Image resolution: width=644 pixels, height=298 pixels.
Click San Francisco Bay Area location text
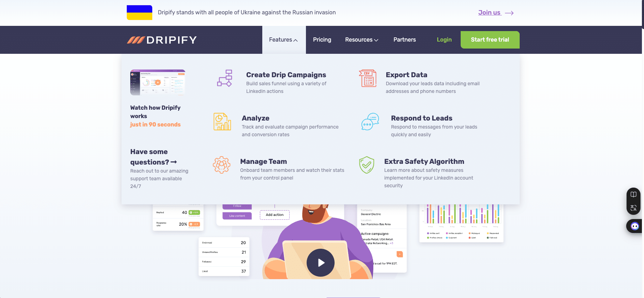coord(376,224)
